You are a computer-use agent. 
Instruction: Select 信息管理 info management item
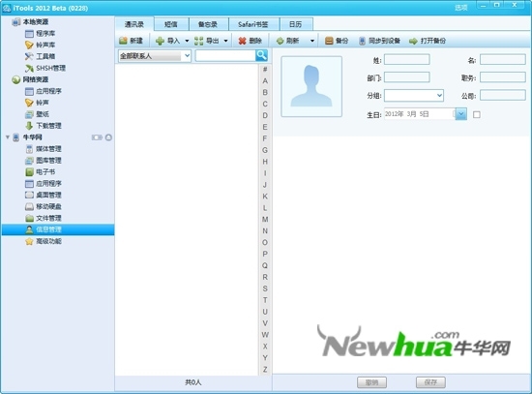(58, 229)
